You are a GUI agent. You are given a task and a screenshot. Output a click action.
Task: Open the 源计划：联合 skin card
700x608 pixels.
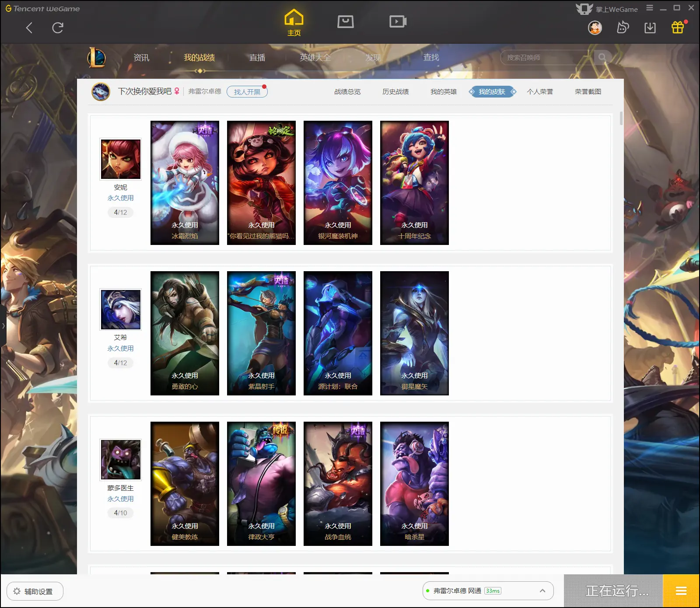pyautogui.click(x=338, y=333)
